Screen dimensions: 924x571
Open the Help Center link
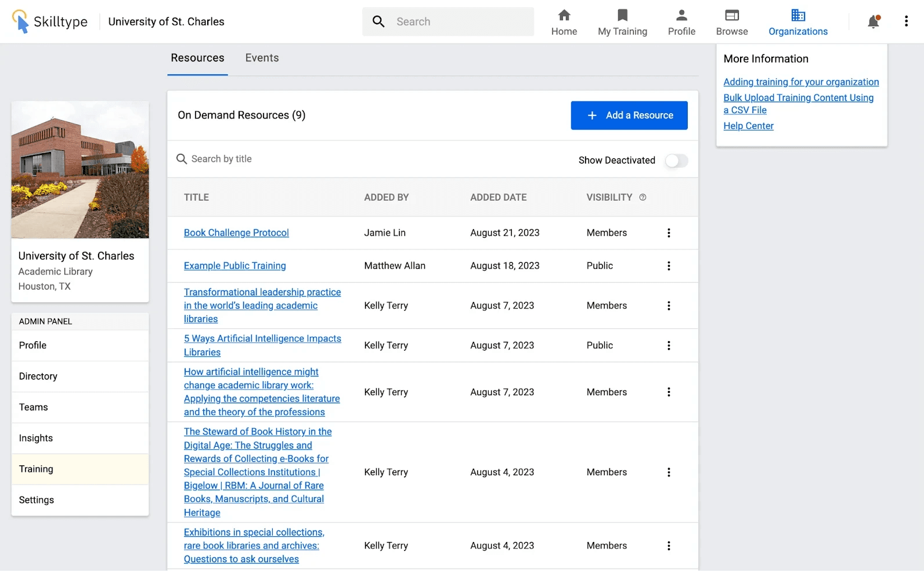(748, 126)
